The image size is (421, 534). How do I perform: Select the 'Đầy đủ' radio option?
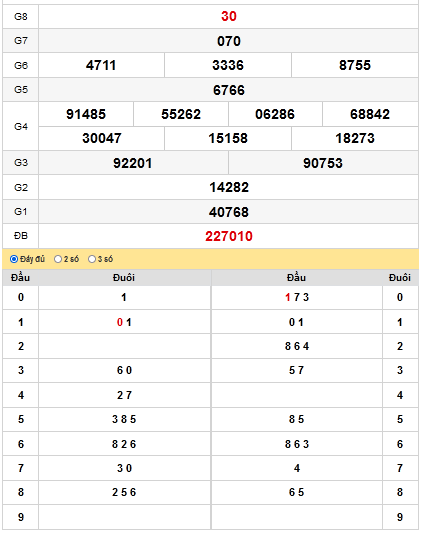(14, 259)
